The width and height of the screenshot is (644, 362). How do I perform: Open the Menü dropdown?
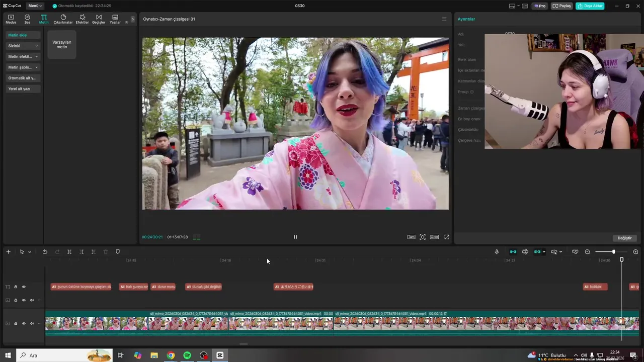click(35, 6)
